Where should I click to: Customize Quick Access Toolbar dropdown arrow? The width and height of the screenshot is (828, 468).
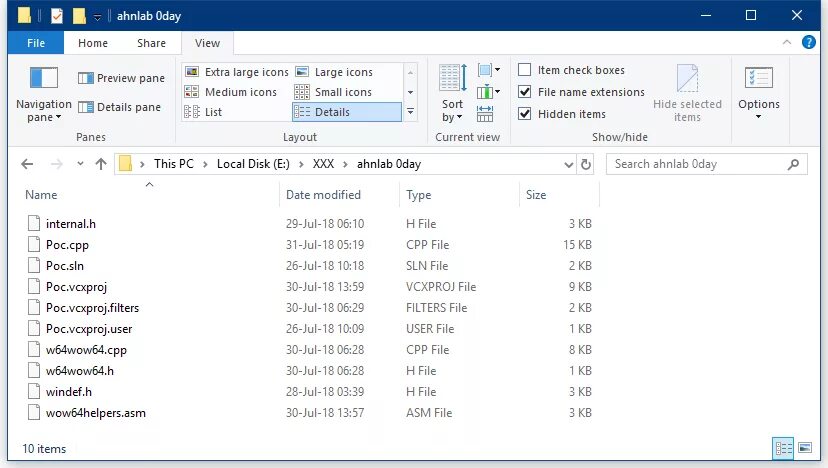click(x=97, y=17)
